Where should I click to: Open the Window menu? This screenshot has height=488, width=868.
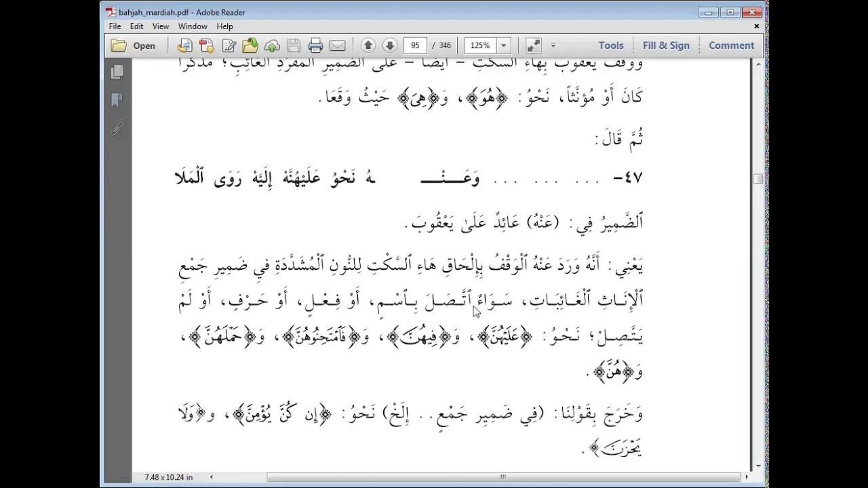(193, 26)
